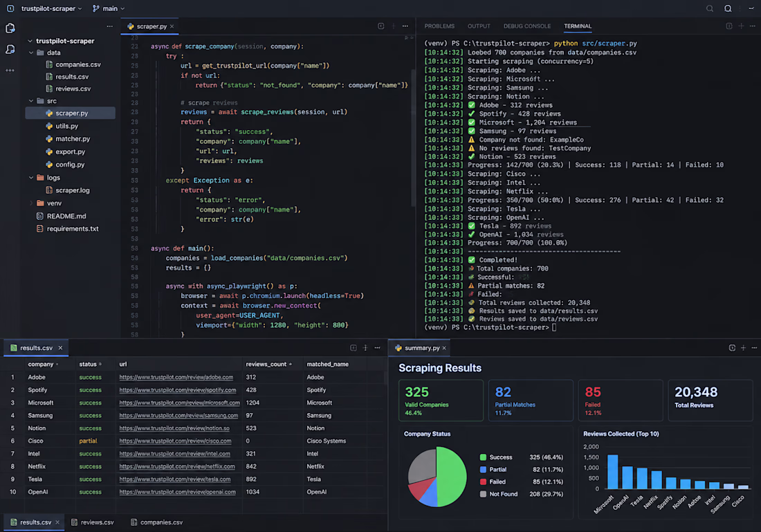Open terminal panel more options
Image resolution: width=761 pixels, height=532 pixels.
753,26
